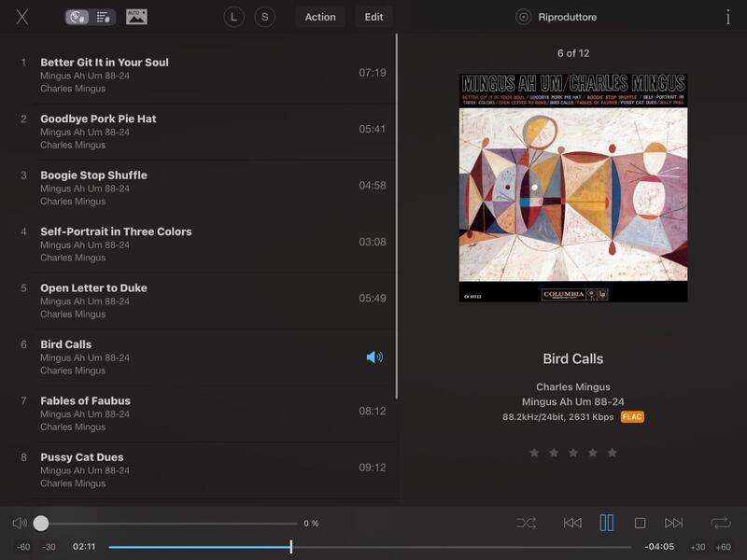Switch to track list number mode toggle
This screenshot has width=747, height=560.
coord(104,17)
